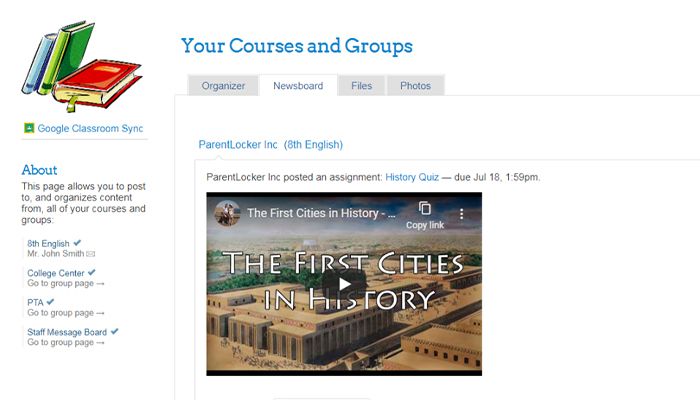
Task: Click the ParentLocker Inc (8th English) heading
Action: tap(270, 145)
